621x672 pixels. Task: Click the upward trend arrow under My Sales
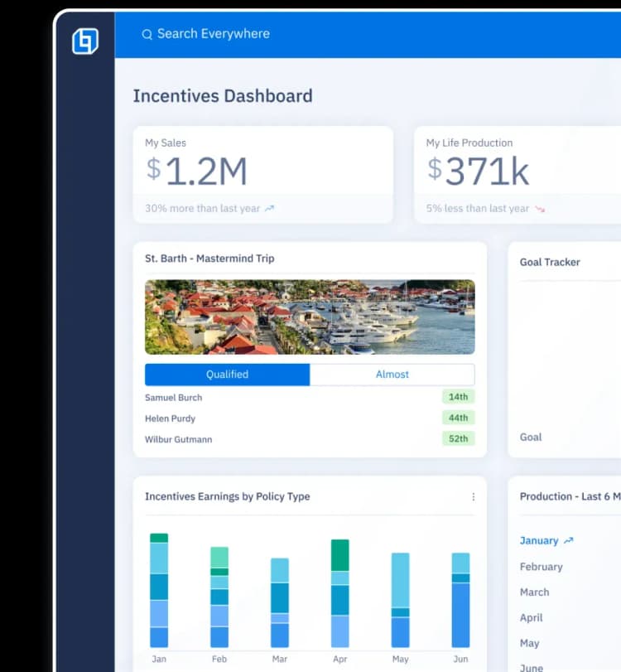coord(270,209)
